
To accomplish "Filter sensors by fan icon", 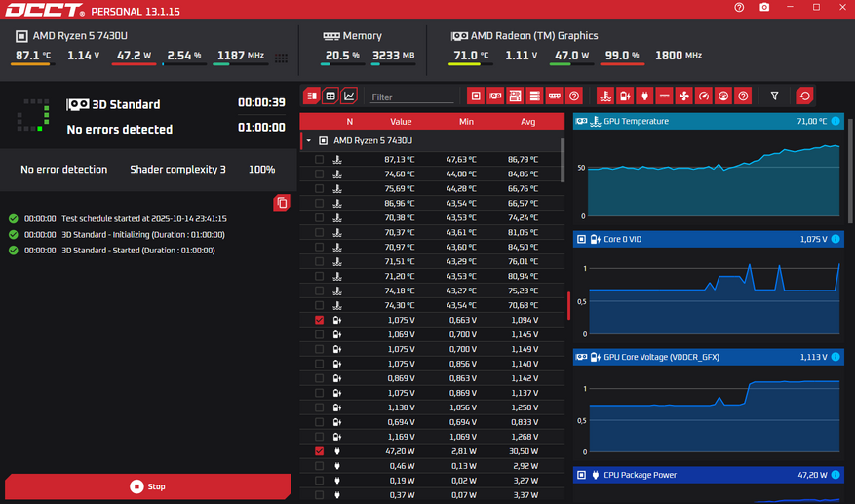I will (683, 96).
